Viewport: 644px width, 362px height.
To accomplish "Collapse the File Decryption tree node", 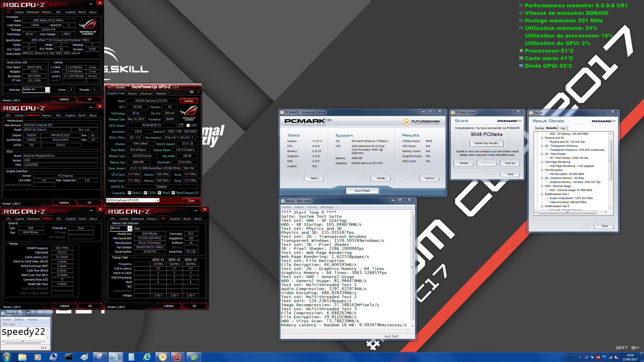I will pos(542,170).
